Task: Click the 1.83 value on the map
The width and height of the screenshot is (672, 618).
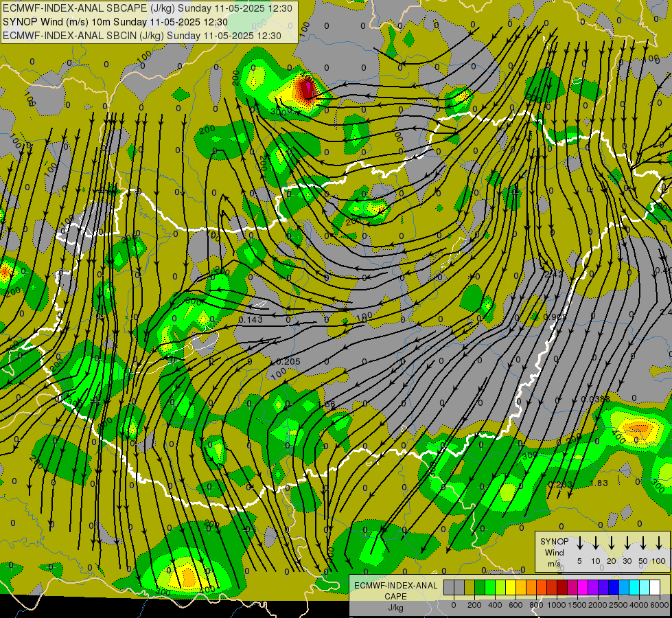Action: 599,483
